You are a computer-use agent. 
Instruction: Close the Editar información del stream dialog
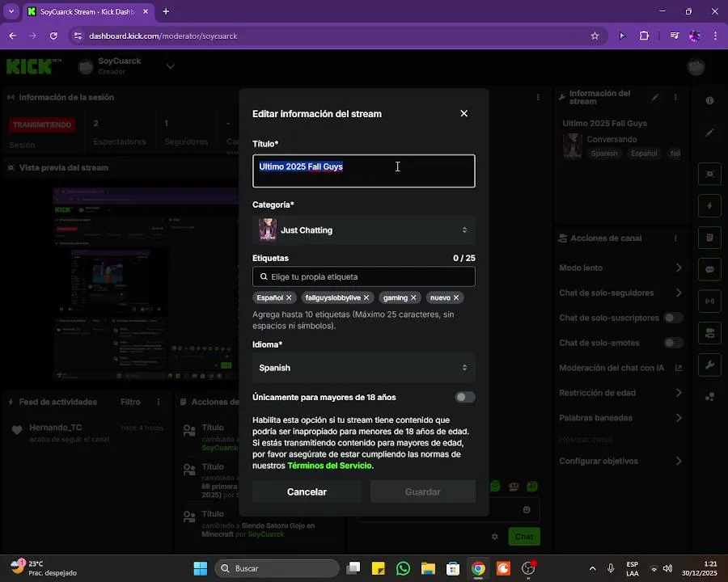[x=463, y=114]
